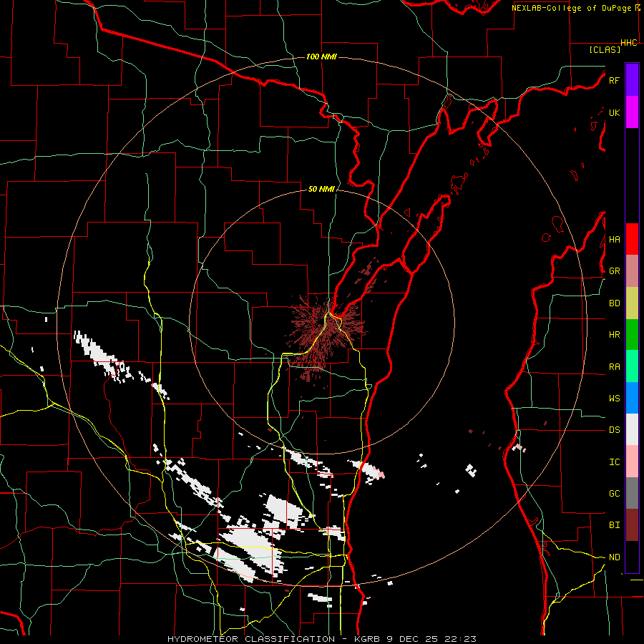Click the DS white legend color swatch

[632, 429]
